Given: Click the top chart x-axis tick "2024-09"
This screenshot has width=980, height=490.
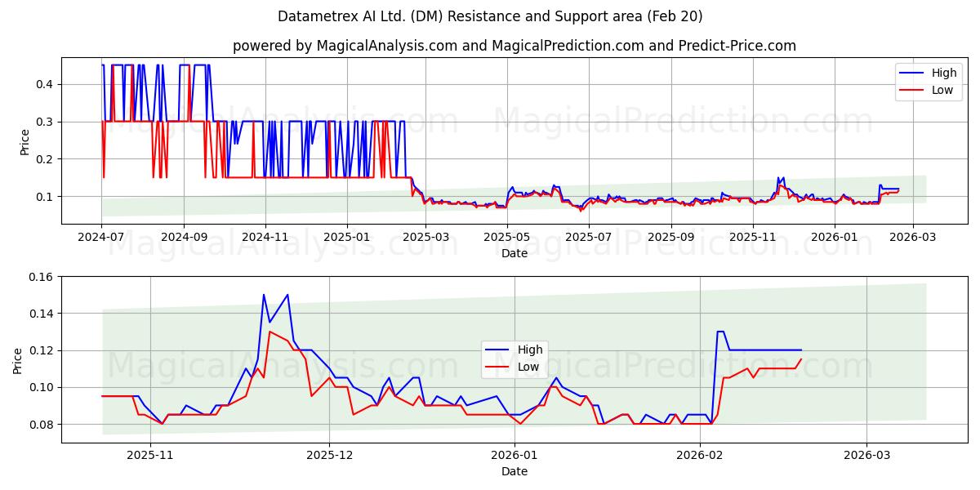Looking at the screenshot, I should coord(184,237).
